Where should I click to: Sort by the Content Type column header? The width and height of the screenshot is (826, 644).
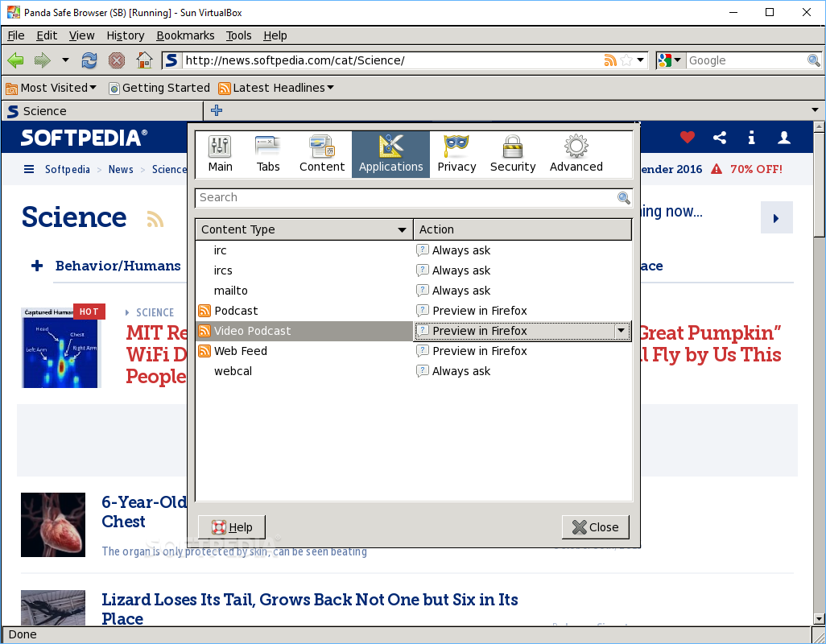[x=304, y=229]
